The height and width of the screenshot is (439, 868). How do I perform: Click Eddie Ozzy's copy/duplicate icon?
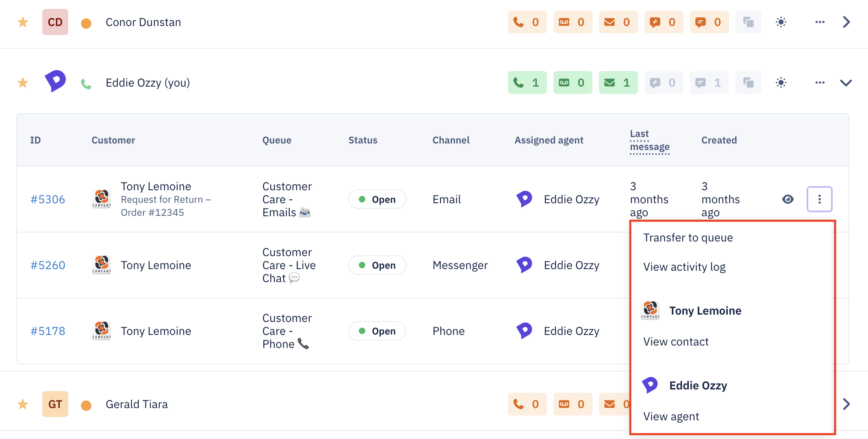pos(748,83)
